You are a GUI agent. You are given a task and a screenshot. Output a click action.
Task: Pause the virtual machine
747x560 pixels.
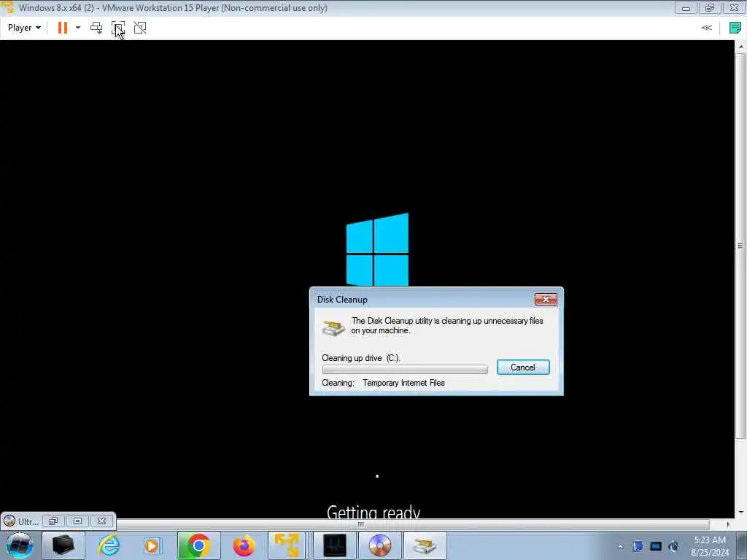[63, 28]
